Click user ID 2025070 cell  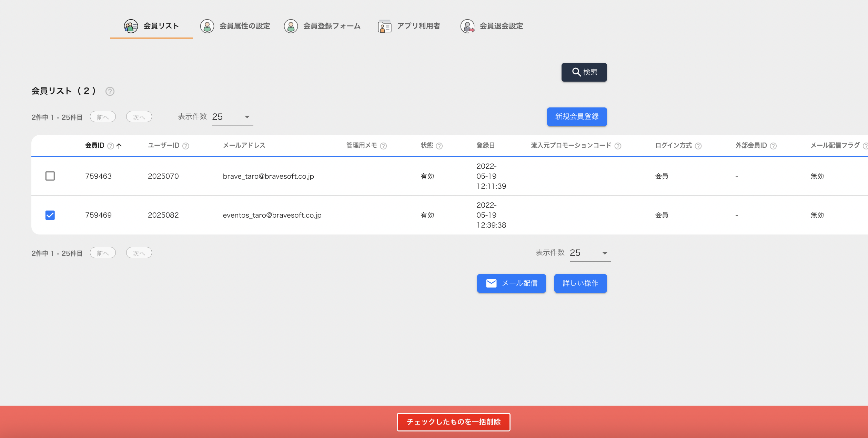coord(163,176)
